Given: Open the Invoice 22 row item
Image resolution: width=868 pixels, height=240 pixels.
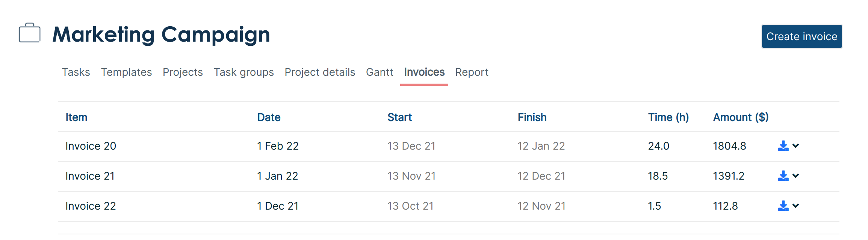Looking at the screenshot, I should [x=91, y=206].
